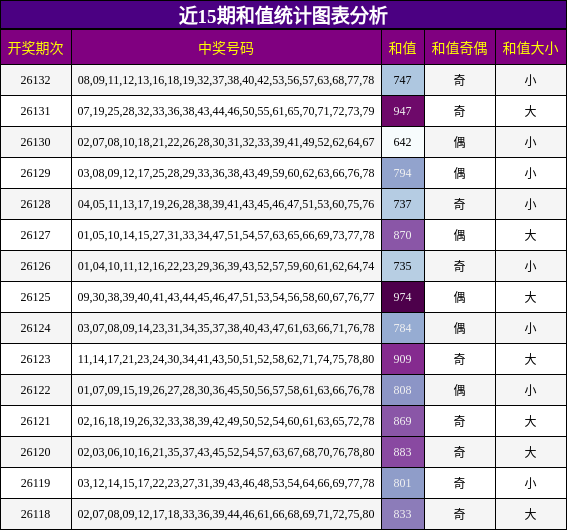Select draw period 26120

(35, 452)
